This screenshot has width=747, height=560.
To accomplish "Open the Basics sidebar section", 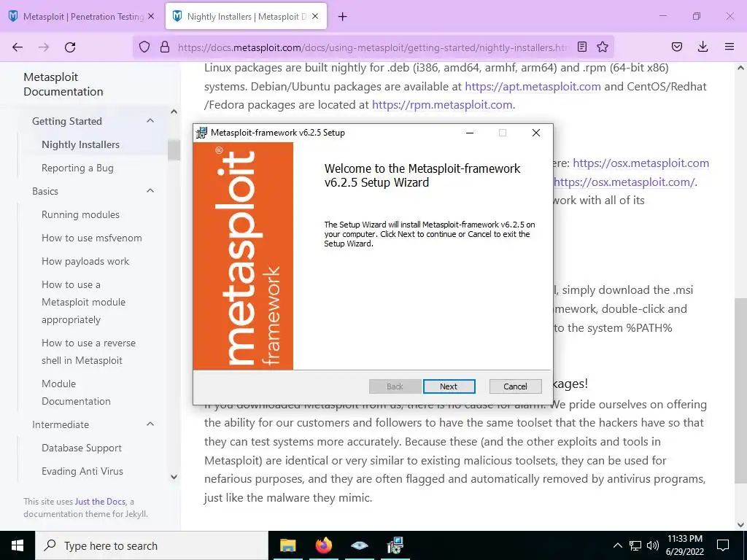I will (44, 191).
